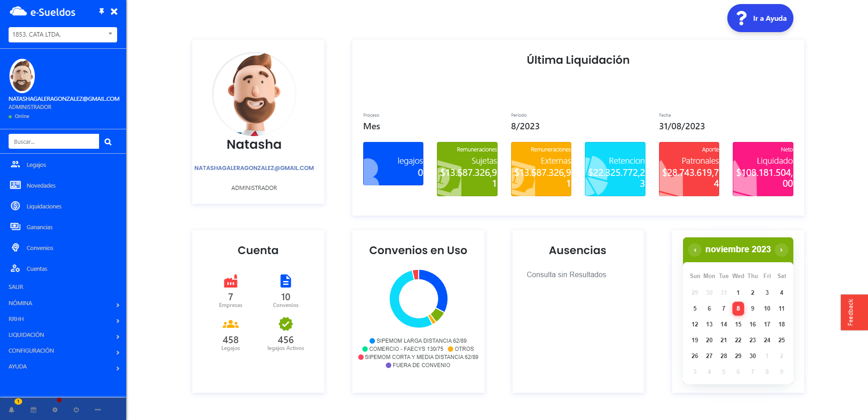Open the red Feedback tab
Screen dimensions: 868x420
tap(854, 312)
